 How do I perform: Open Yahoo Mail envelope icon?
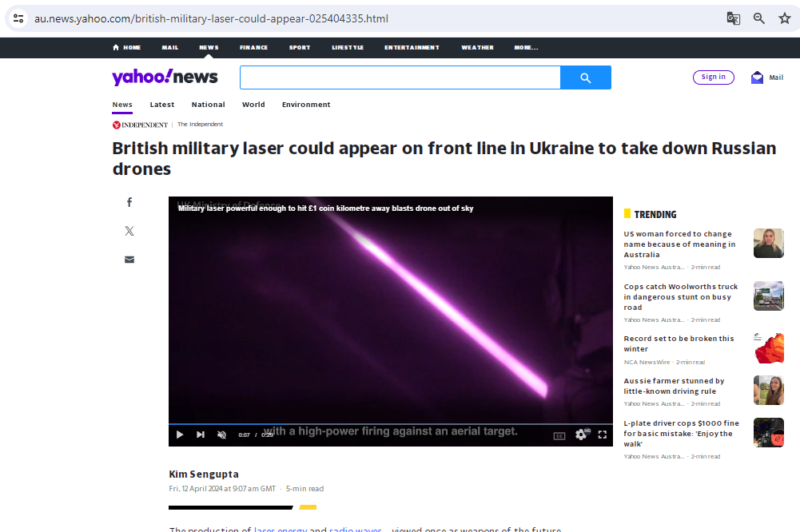(x=757, y=77)
